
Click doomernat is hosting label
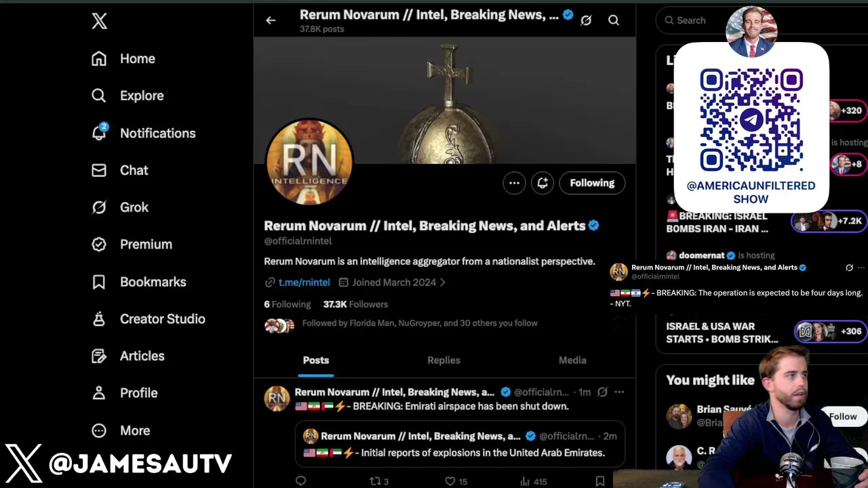tap(726, 256)
